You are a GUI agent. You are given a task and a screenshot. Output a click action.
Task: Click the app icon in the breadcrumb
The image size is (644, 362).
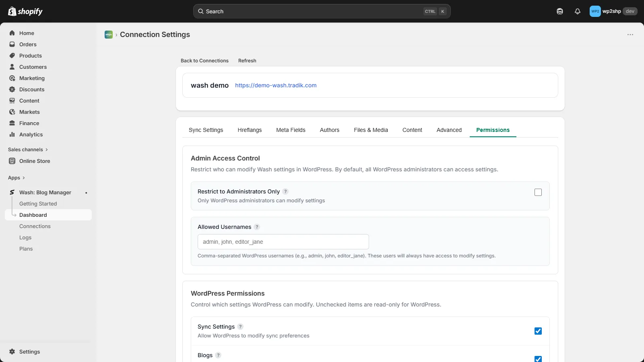[109, 35]
